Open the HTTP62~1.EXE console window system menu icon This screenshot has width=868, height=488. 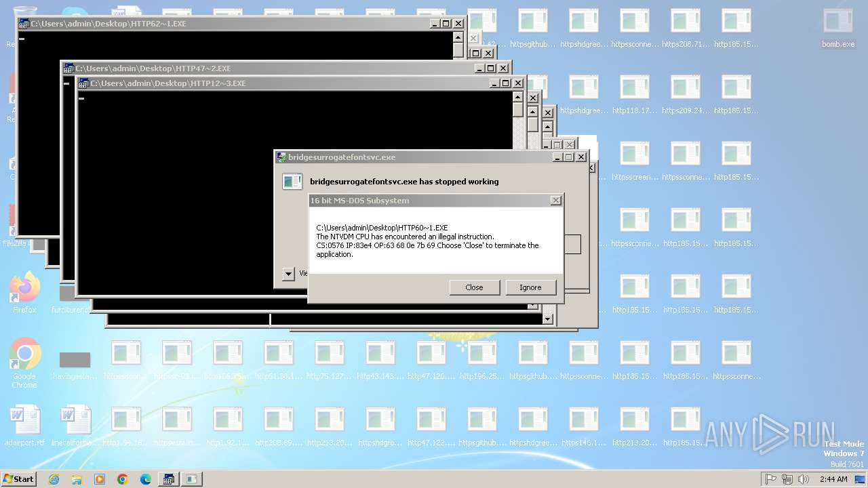pyautogui.click(x=24, y=24)
